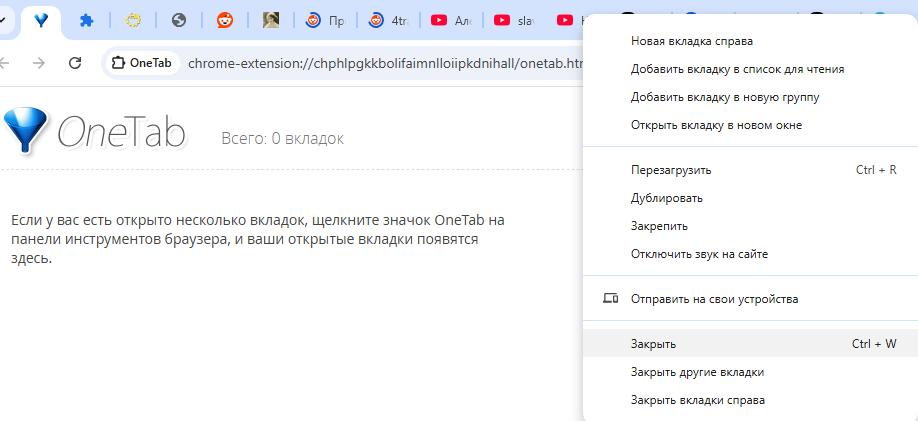Choose "Перезагрузить" from the context menu
The height and width of the screenshot is (421, 918).
tap(751, 170)
